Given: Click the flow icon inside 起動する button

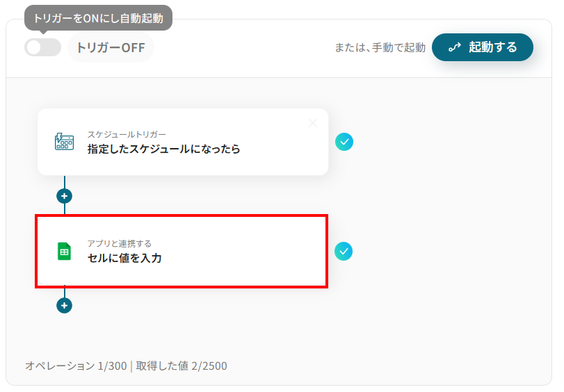Looking at the screenshot, I should click(455, 47).
